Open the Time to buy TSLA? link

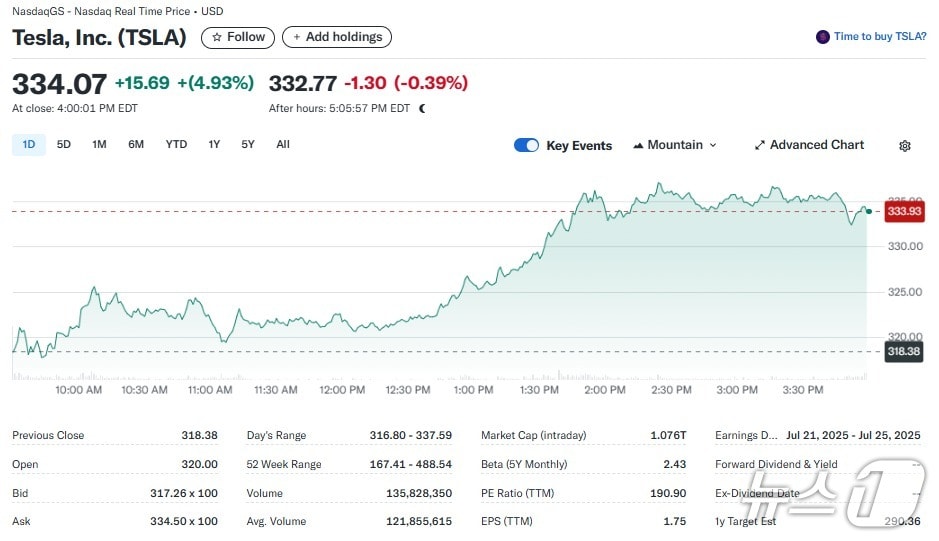(x=880, y=37)
